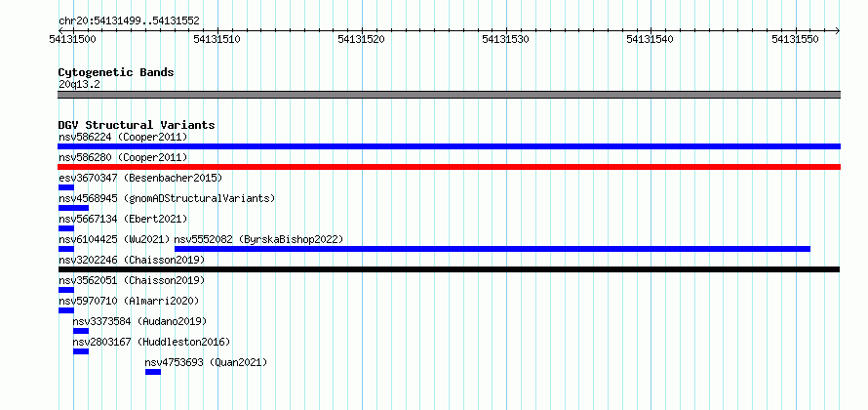Click ruler position 54131540

pyautogui.click(x=651, y=39)
